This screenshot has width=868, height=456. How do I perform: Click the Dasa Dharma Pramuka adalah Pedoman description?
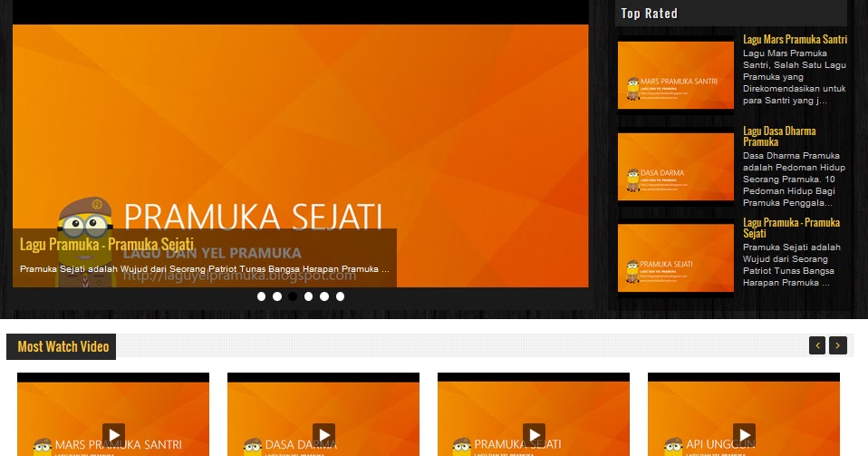click(x=795, y=179)
